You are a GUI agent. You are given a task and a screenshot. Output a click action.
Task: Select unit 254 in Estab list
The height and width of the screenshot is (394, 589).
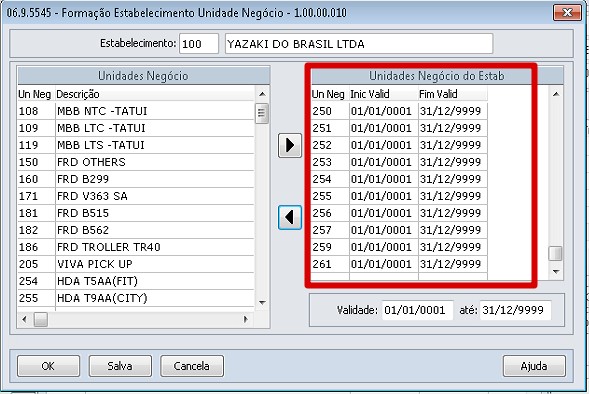click(x=399, y=179)
